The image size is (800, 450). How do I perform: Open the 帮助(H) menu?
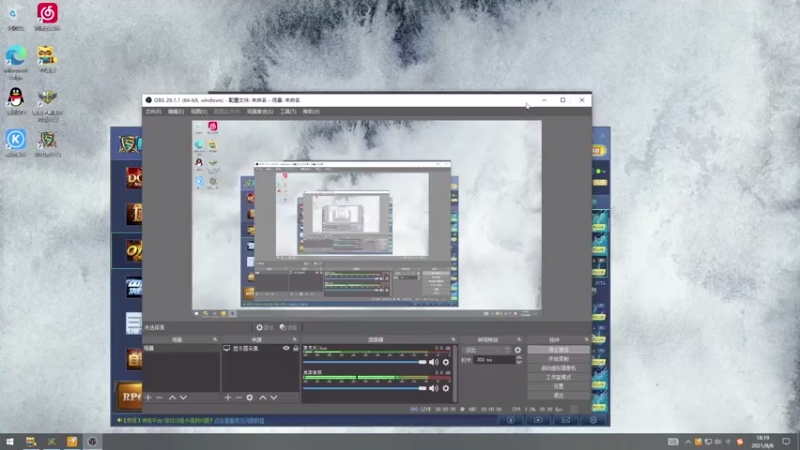pyautogui.click(x=311, y=112)
